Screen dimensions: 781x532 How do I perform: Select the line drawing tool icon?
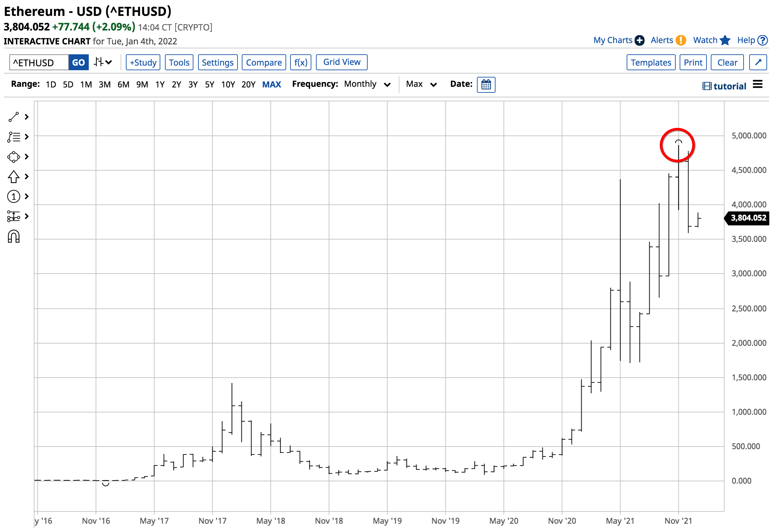pos(14,117)
